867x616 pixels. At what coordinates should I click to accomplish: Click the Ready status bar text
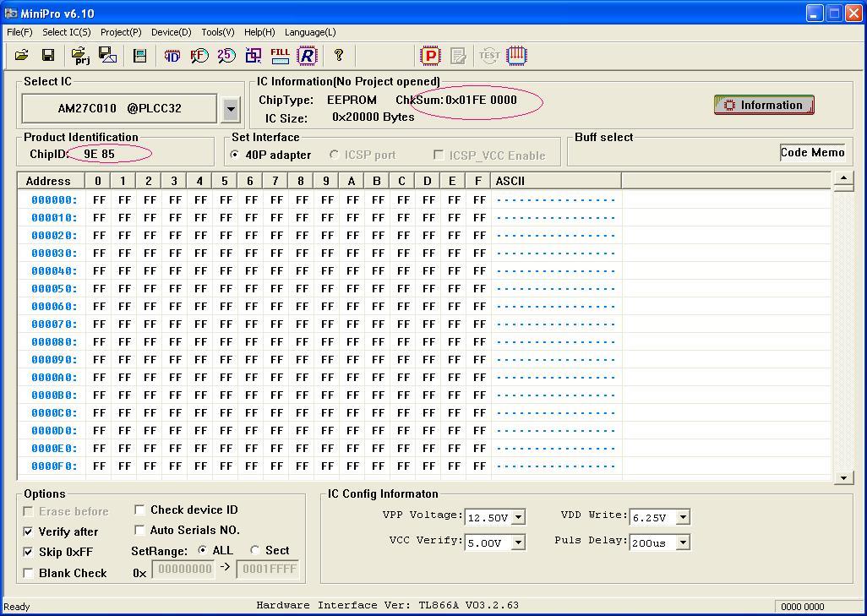17,607
